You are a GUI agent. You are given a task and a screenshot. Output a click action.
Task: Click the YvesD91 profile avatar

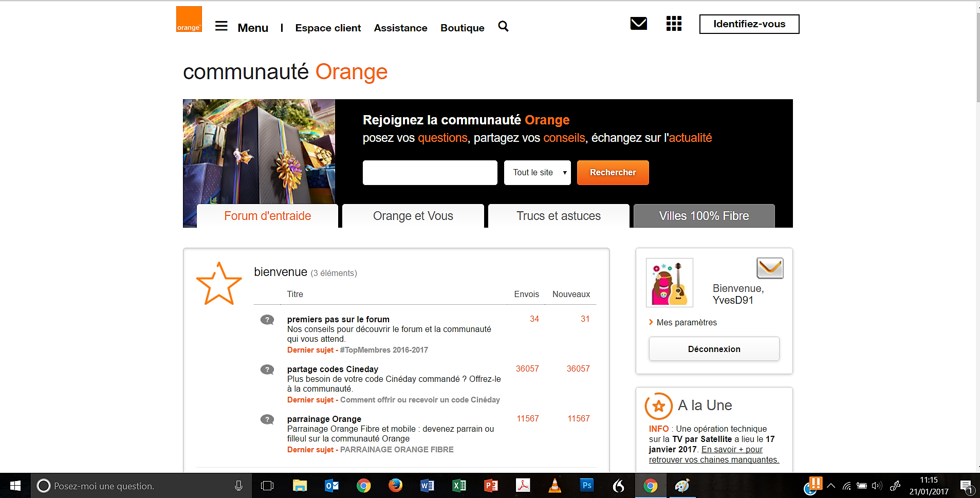pos(670,282)
